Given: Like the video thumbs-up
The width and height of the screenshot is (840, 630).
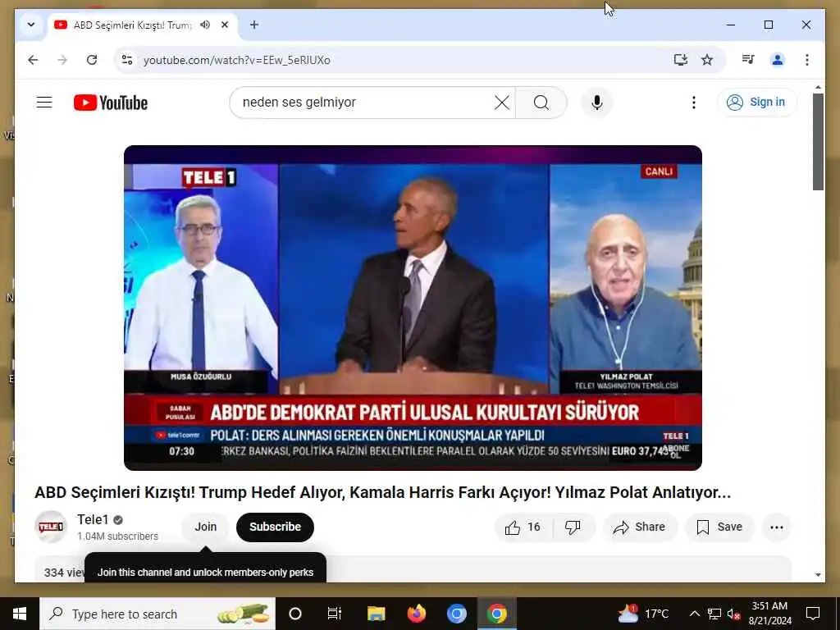Looking at the screenshot, I should click(x=523, y=527).
